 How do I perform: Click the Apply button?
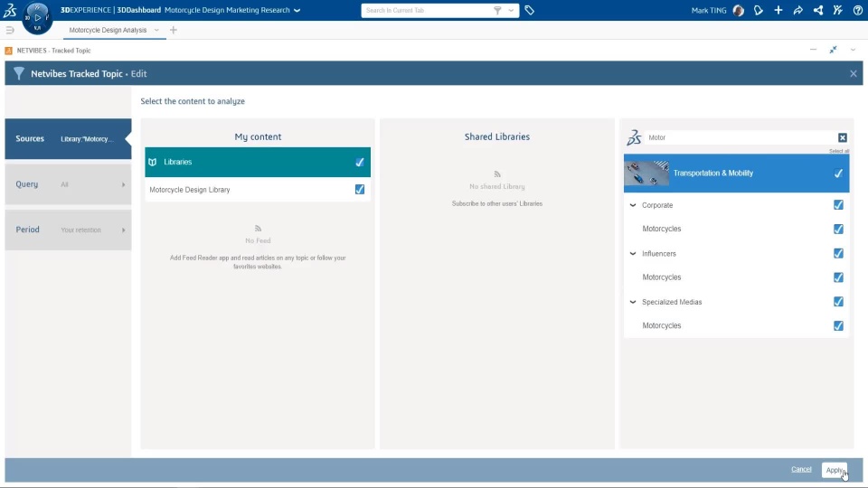coord(835,470)
